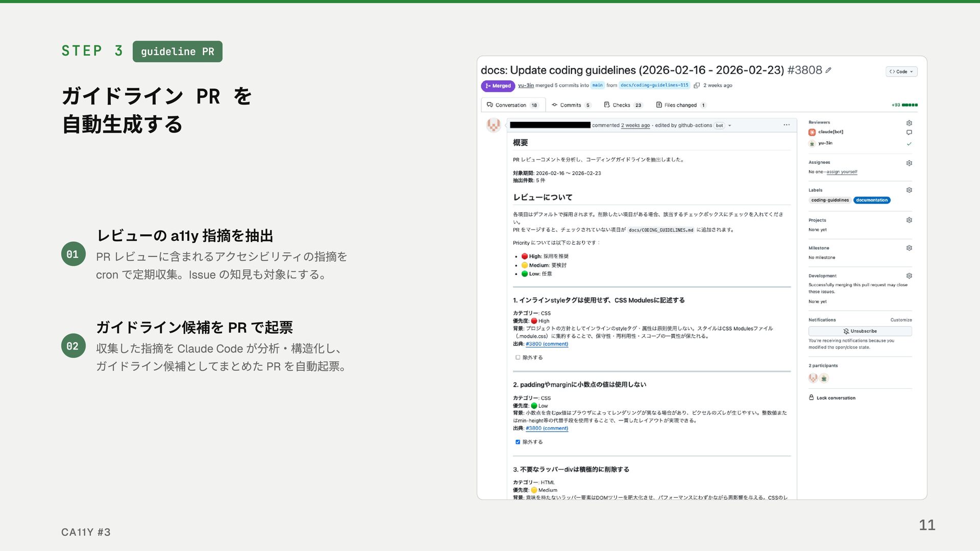Click the assign yourself link
This screenshot has width=980, height=551.
tap(842, 172)
